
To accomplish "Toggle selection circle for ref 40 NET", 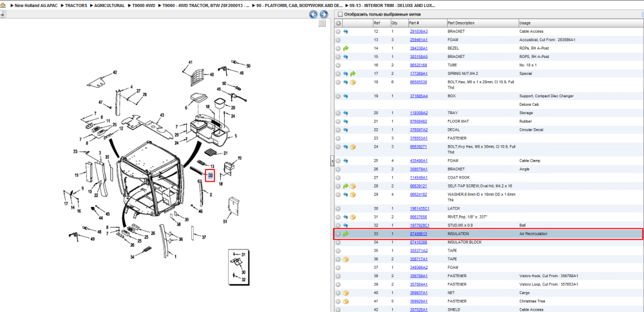I will 338,293.
